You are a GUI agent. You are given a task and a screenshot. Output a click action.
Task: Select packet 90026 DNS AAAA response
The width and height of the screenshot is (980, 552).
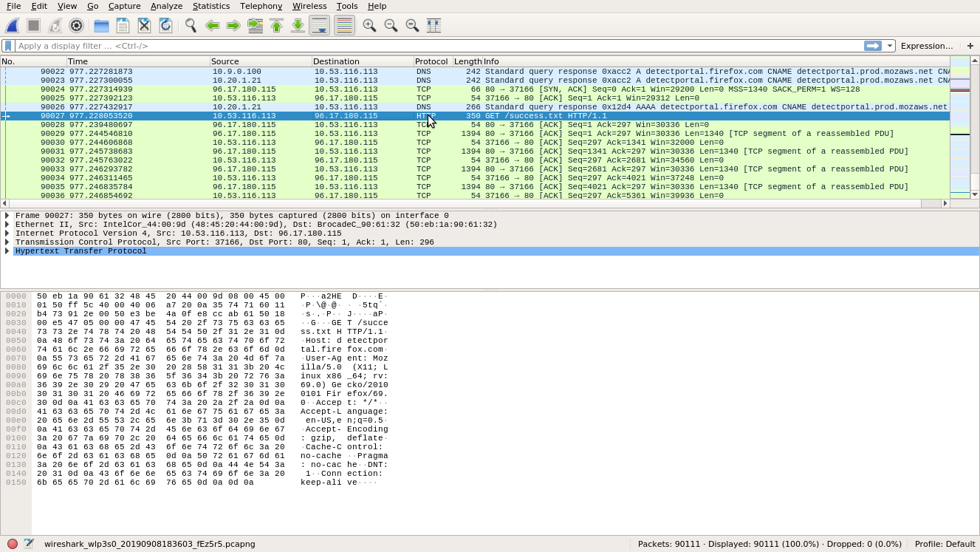coord(475,107)
